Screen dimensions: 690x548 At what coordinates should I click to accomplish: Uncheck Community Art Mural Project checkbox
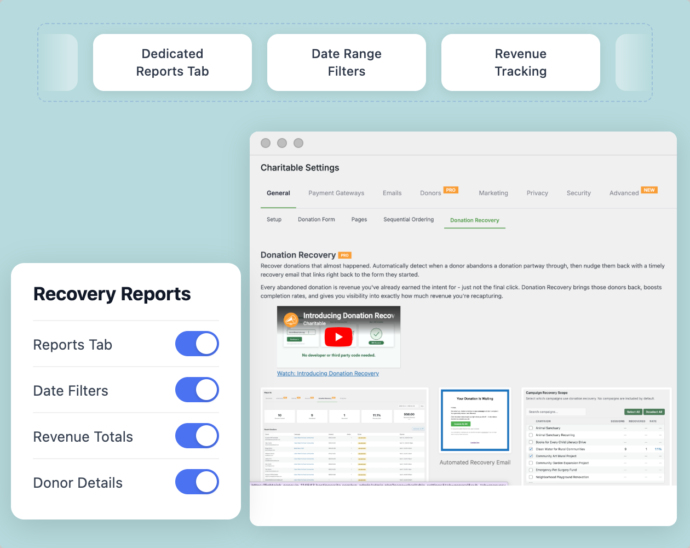[531, 456]
